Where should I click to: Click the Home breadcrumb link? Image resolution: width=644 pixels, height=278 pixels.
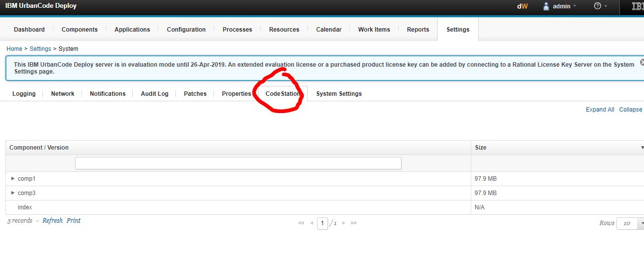pos(14,49)
